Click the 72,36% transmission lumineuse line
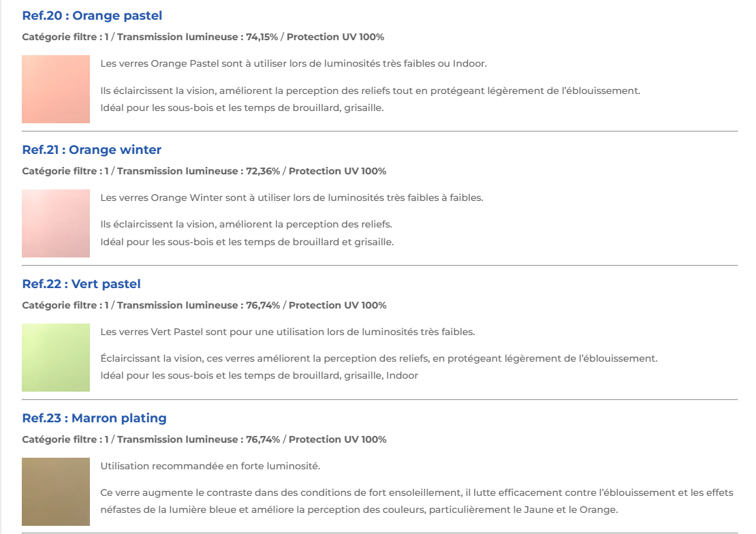Image resolution: width=756 pixels, height=534 pixels. click(x=204, y=171)
